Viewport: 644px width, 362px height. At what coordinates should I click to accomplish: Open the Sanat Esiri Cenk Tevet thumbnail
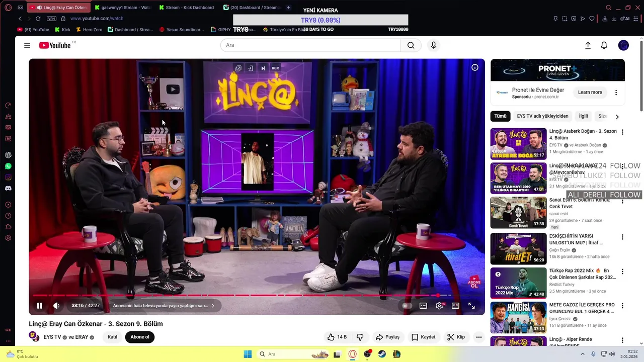tap(518, 212)
